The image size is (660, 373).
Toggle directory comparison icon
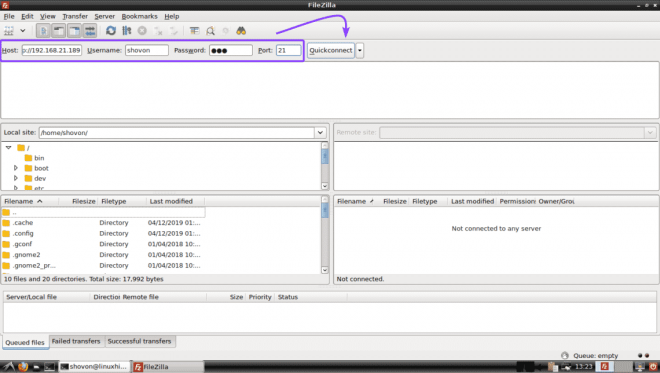tap(210, 31)
